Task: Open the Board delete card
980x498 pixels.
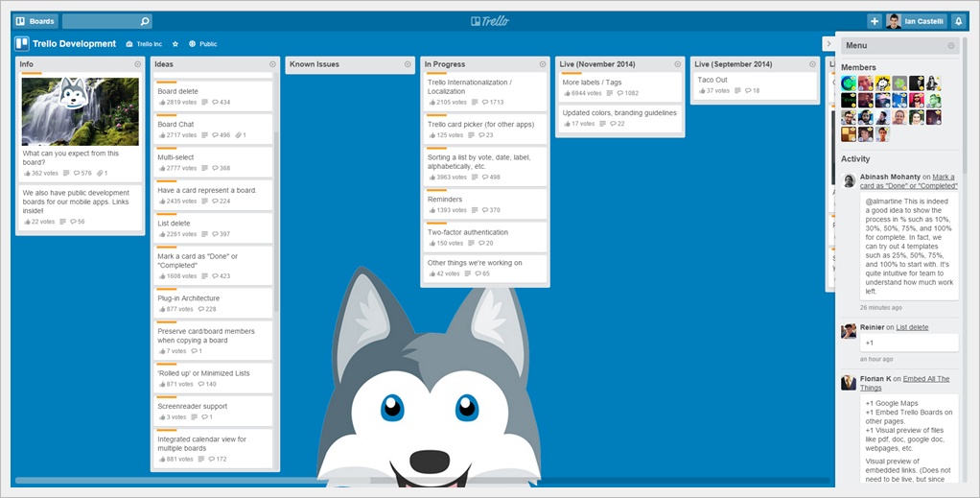Action: pyautogui.click(x=214, y=96)
